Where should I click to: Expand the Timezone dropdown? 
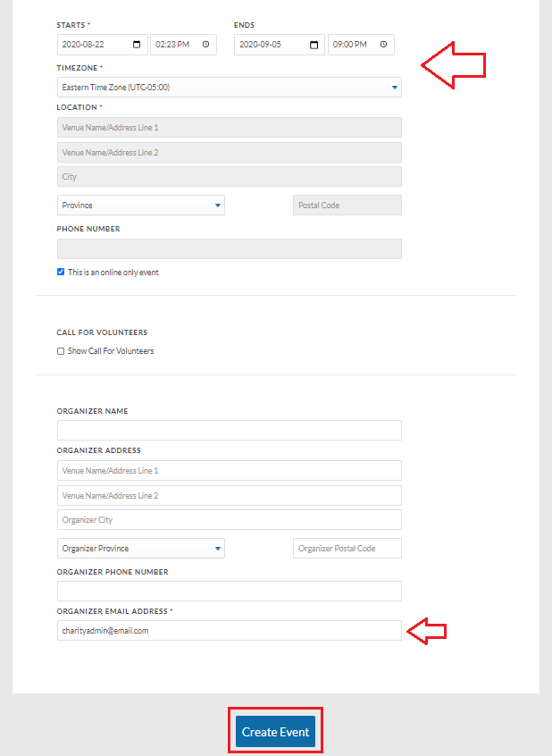[230, 88]
